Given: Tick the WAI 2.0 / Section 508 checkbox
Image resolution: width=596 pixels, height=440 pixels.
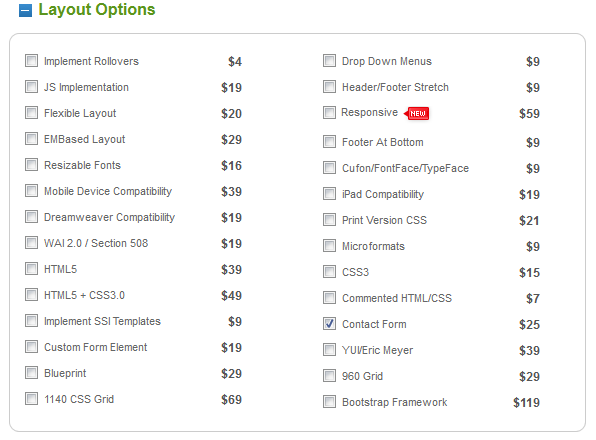Looking at the screenshot, I should [31, 242].
